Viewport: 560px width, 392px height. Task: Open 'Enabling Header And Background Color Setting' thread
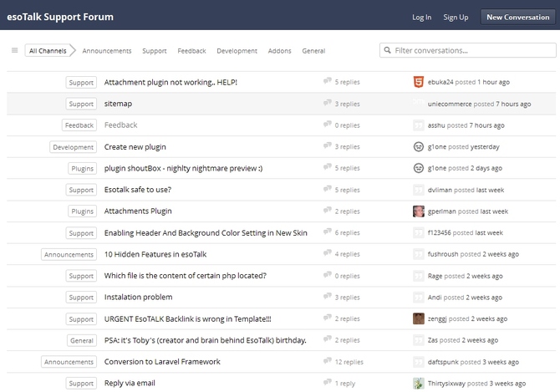click(206, 232)
